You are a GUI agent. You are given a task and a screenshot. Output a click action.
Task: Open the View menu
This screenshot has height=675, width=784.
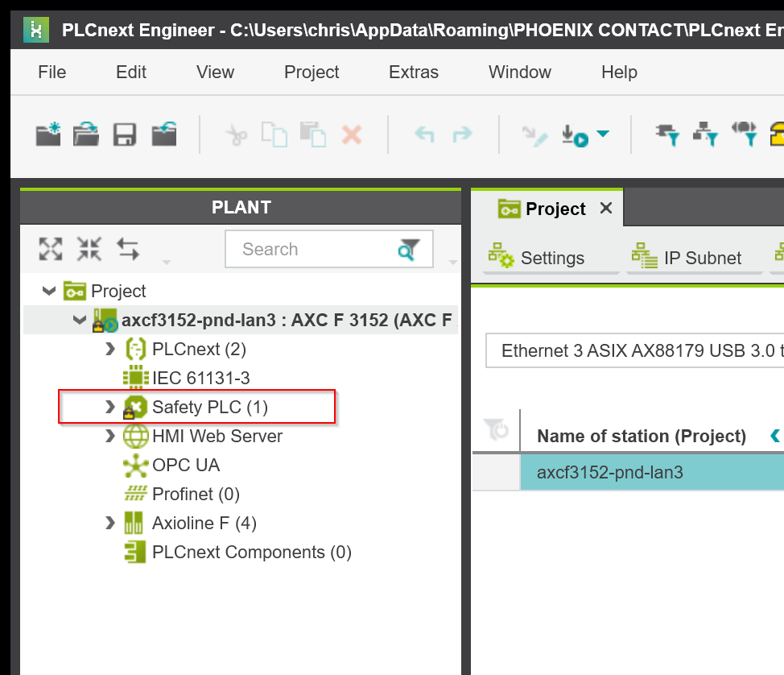point(215,72)
